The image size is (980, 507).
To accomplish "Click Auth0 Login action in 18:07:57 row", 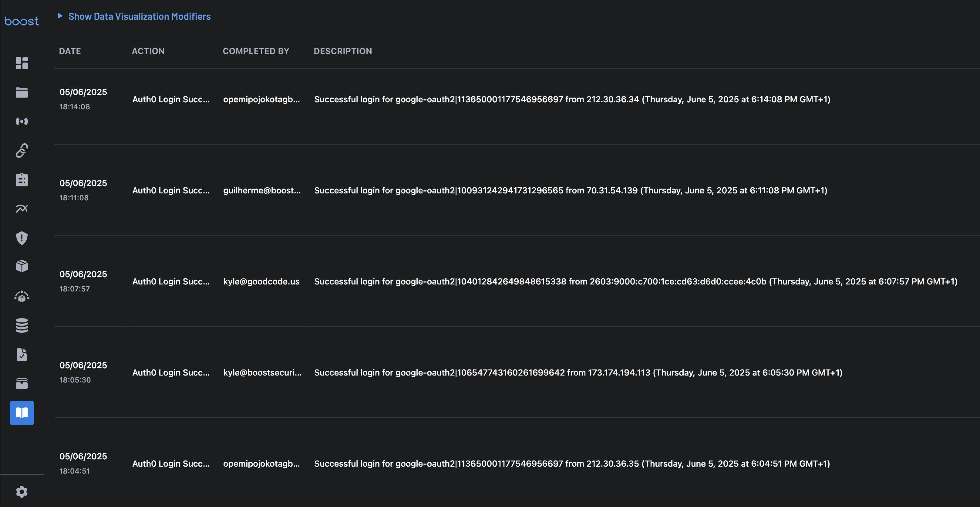I will [171, 281].
